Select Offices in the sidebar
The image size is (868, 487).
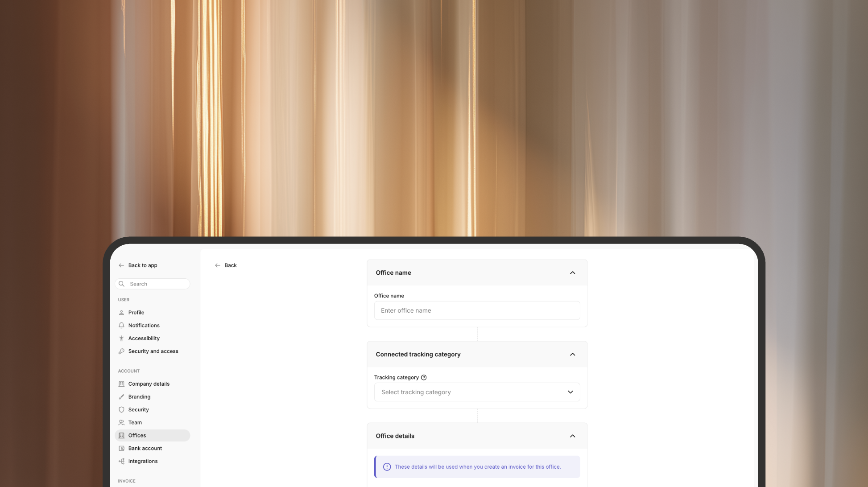click(x=137, y=436)
